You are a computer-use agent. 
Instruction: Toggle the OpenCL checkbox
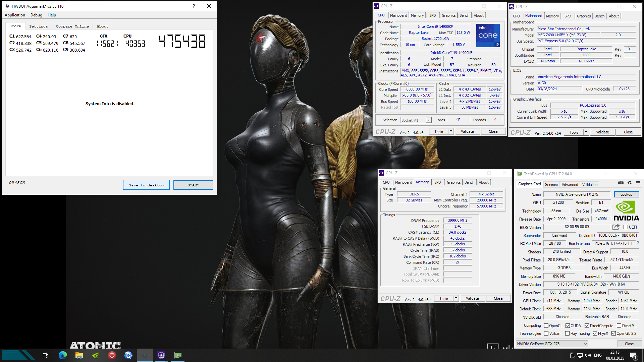(x=546, y=326)
